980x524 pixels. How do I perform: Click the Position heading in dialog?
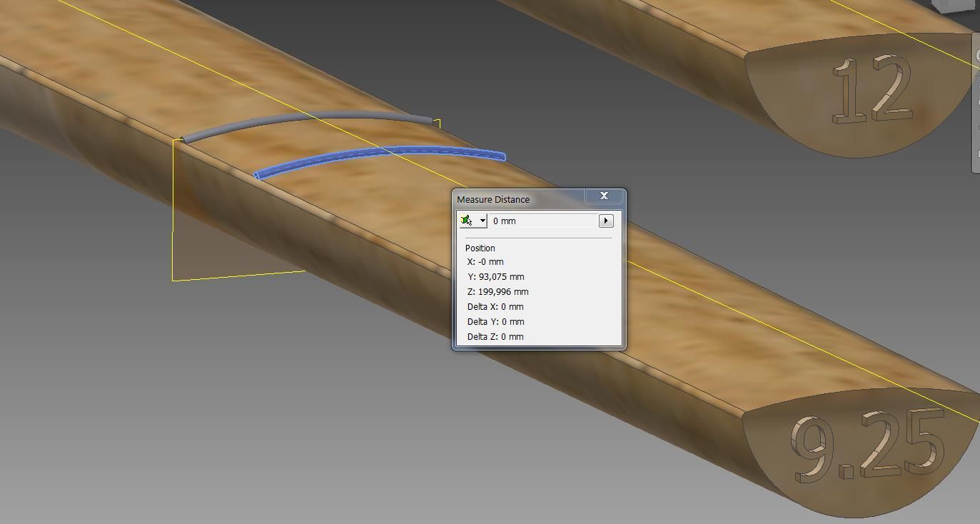[x=480, y=248]
